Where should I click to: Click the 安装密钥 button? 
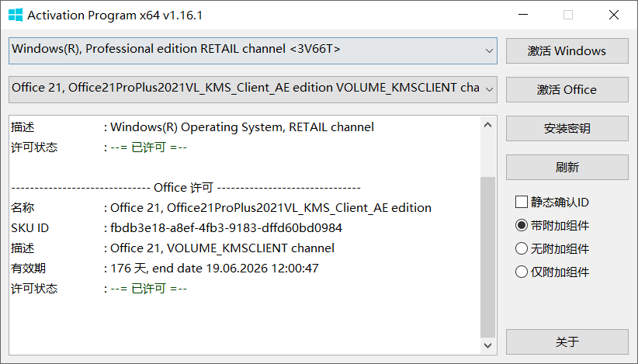567,129
